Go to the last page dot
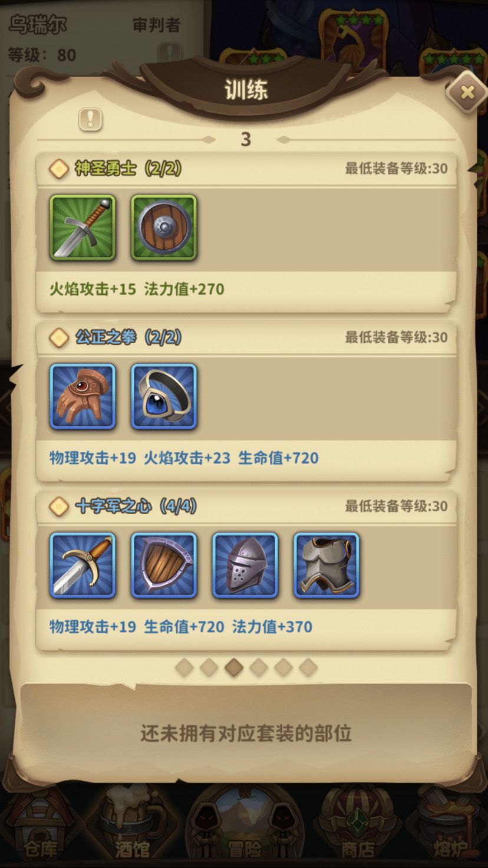The width and height of the screenshot is (488, 868). click(x=308, y=668)
